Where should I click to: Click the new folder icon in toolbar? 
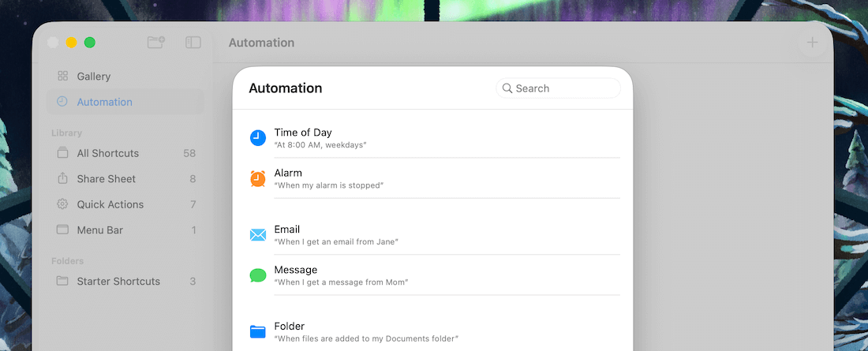(156, 43)
